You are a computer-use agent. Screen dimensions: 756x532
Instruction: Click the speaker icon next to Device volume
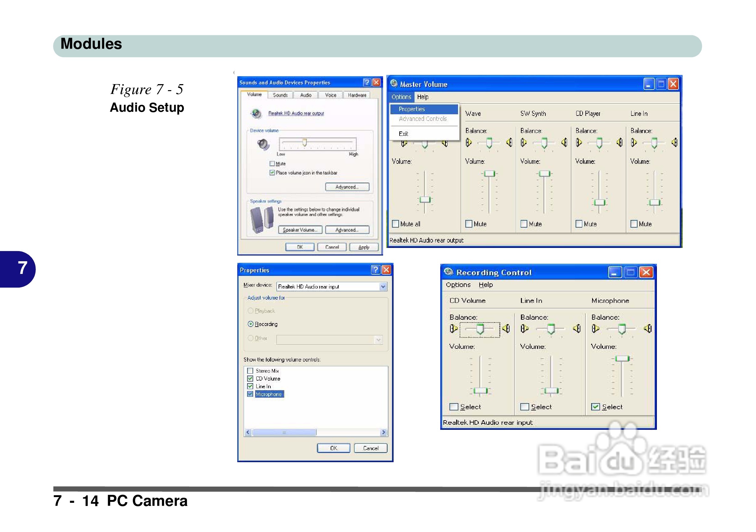tap(263, 144)
